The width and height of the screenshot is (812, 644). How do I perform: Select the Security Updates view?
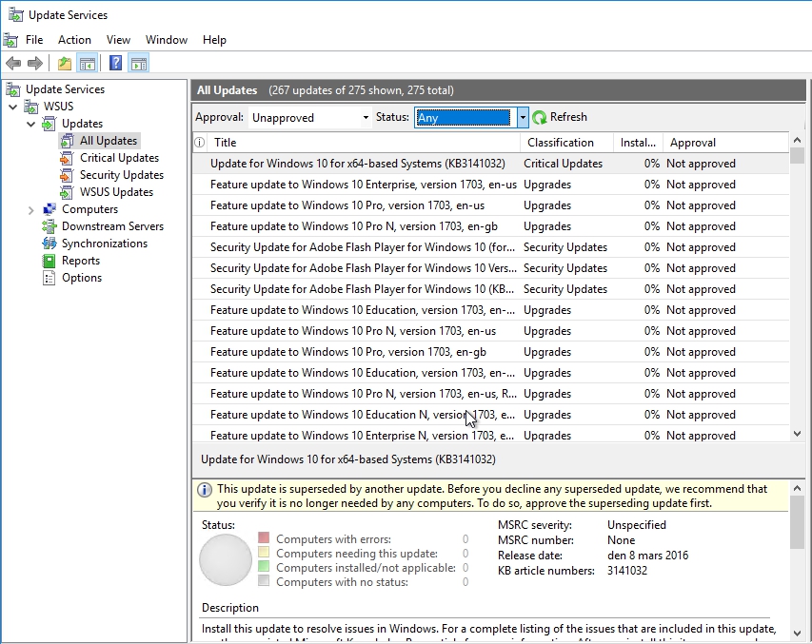[x=121, y=175]
